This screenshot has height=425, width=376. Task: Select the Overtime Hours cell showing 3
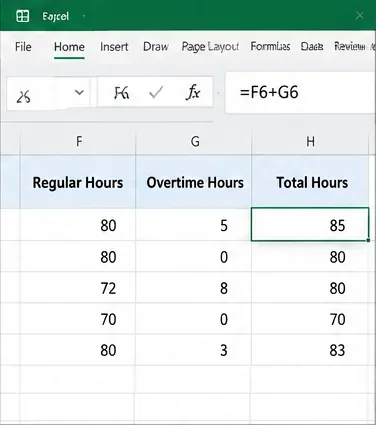(194, 350)
